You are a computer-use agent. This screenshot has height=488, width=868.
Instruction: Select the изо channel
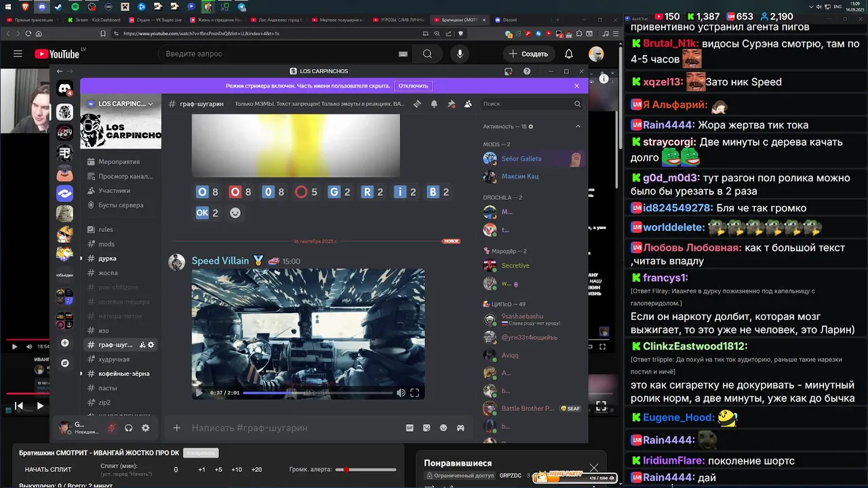click(120, 331)
